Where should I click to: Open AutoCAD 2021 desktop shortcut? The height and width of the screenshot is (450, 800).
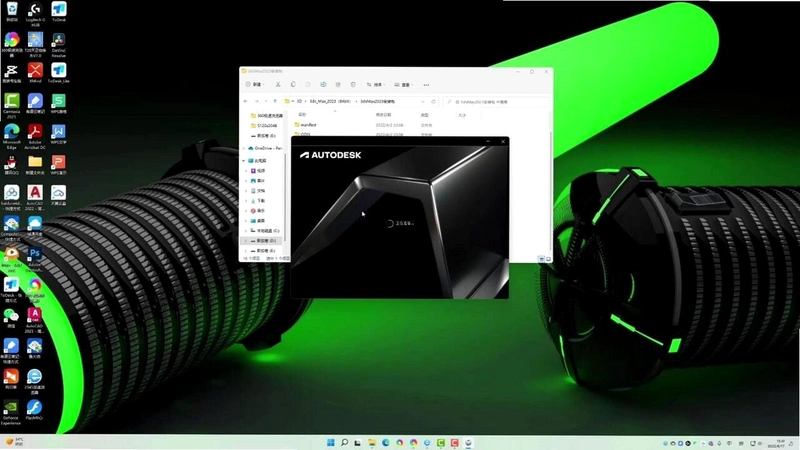pyautogui.click(x=34, y=320)
